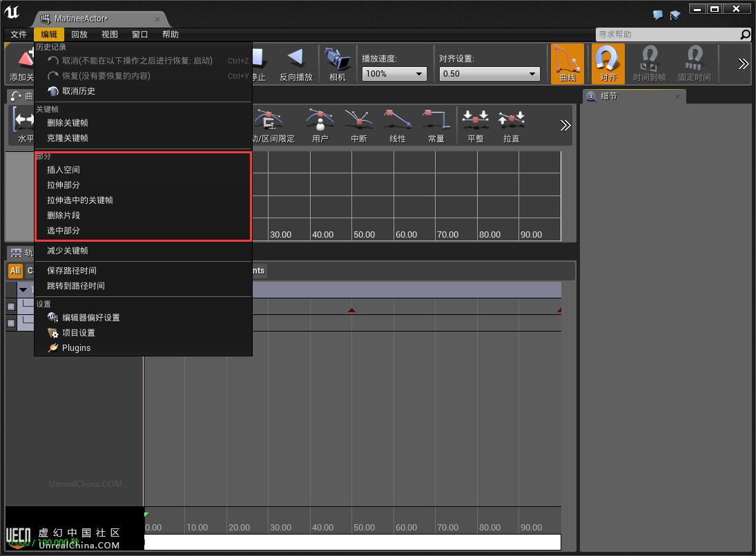Click in the 寻求帮助 search field

tap(668, 35)
